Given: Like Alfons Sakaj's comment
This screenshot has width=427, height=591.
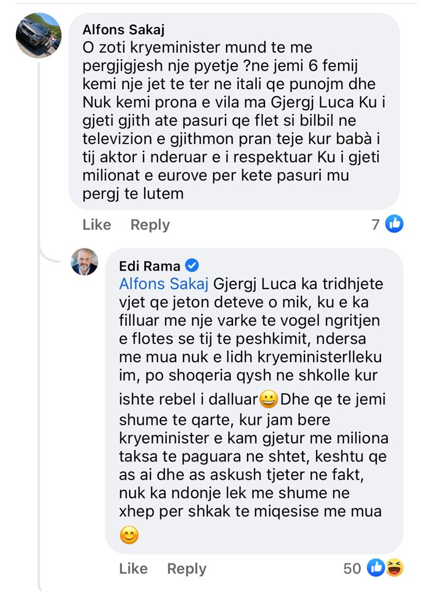Looking at the screenshot, I should coord(97,225).
